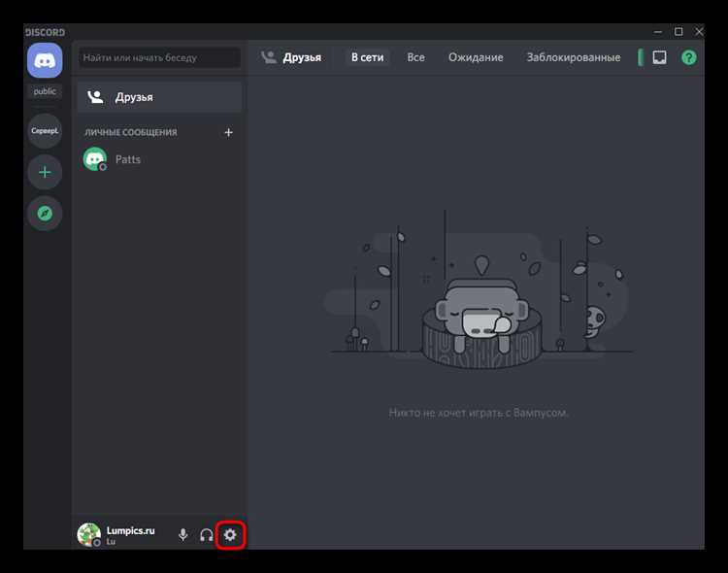
Task: Click the Lumpics.ru user avatar
Action: click(x=88, y=534)
